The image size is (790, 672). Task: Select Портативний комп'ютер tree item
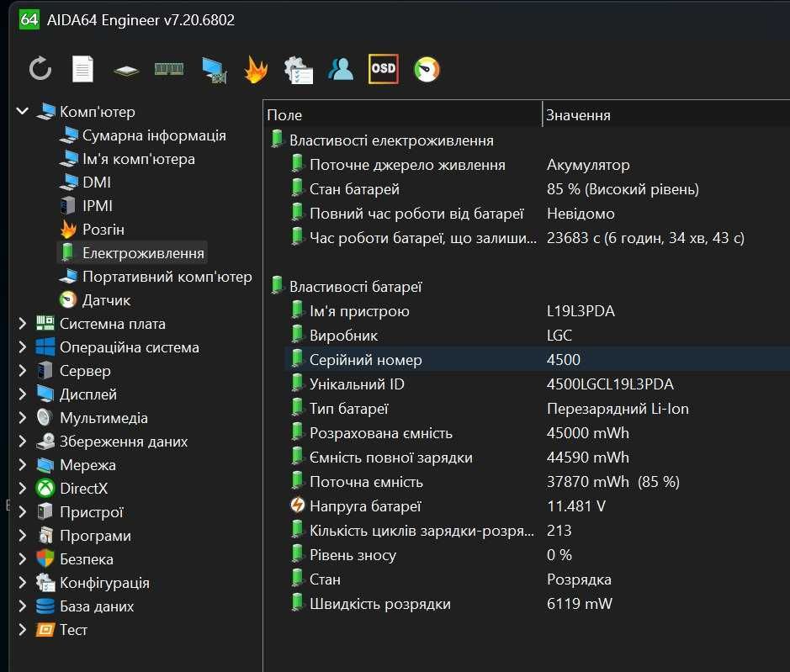coord(156,277)
